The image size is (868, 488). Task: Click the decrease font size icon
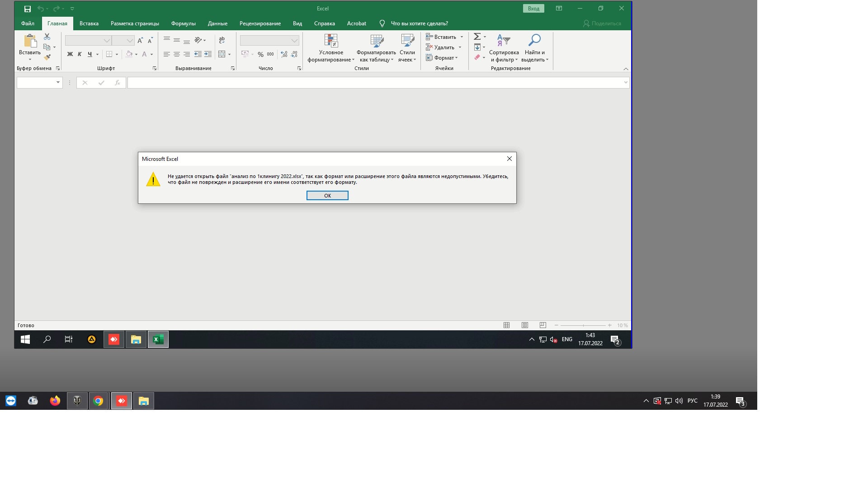tap(151, 41)
